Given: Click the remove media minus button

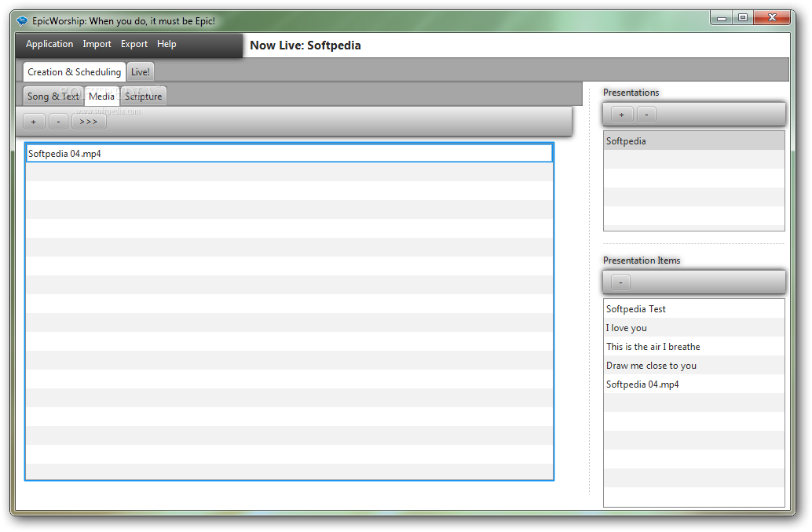Looking at the screenshot, I should [x=59, y=122].
